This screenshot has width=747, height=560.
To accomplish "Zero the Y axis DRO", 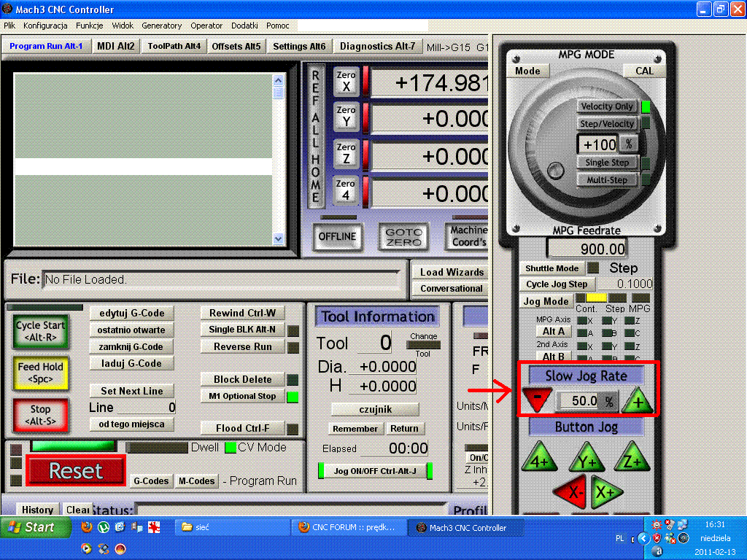I will pos(346,117).
